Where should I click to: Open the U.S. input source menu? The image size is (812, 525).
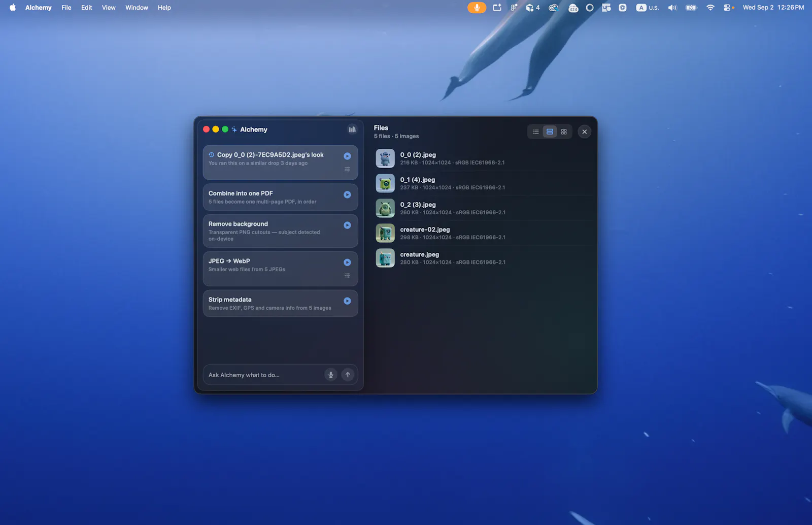click(x=648, y=8)
